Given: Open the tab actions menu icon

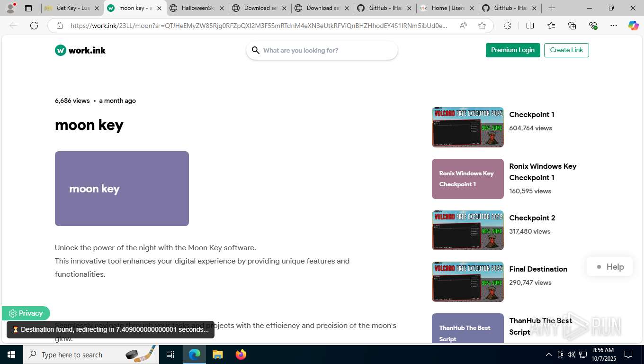Looking at the screenshot, I should [x=28, y=8].
